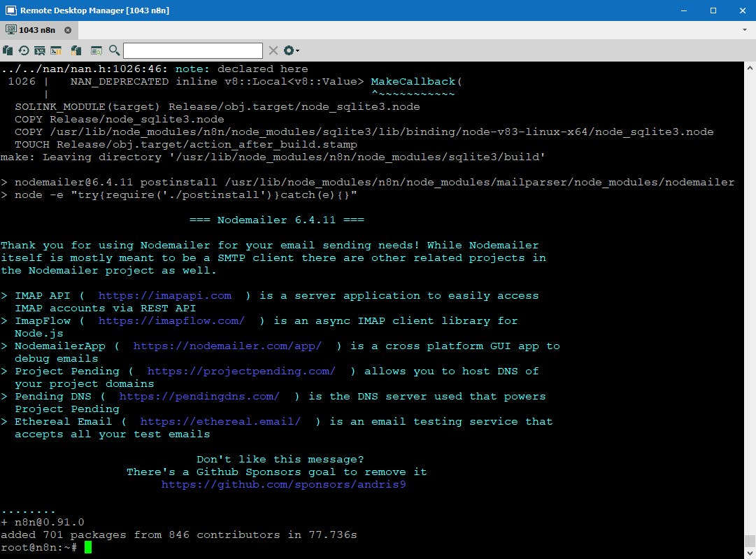Viewport: 756px width, 559px height.
Task: Click the reconnect session icon
Action: click(x=24, y=50)
